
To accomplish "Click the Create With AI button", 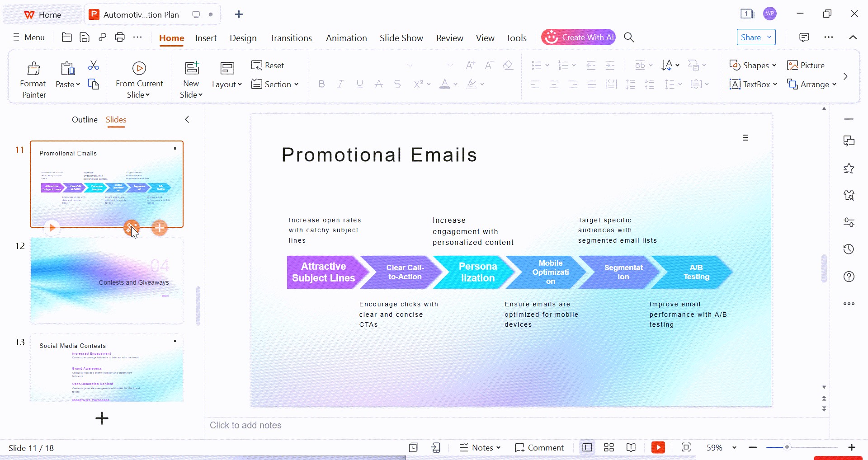I will pyautogui.click(x=578, y=38).
